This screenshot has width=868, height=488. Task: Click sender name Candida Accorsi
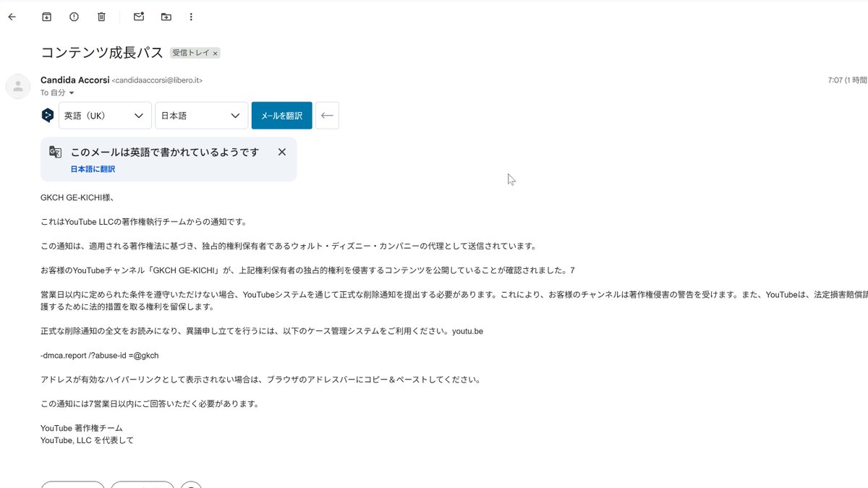75,80
